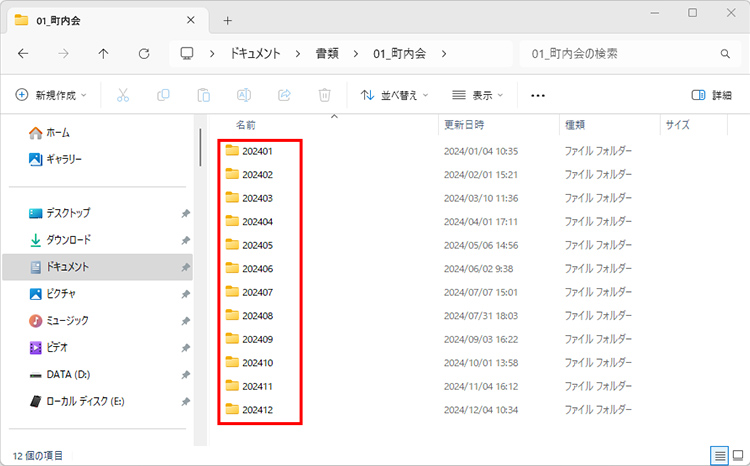Screen dimensions: 750x466
Task: Click the Delete trash icon
Action: (325, 95)
